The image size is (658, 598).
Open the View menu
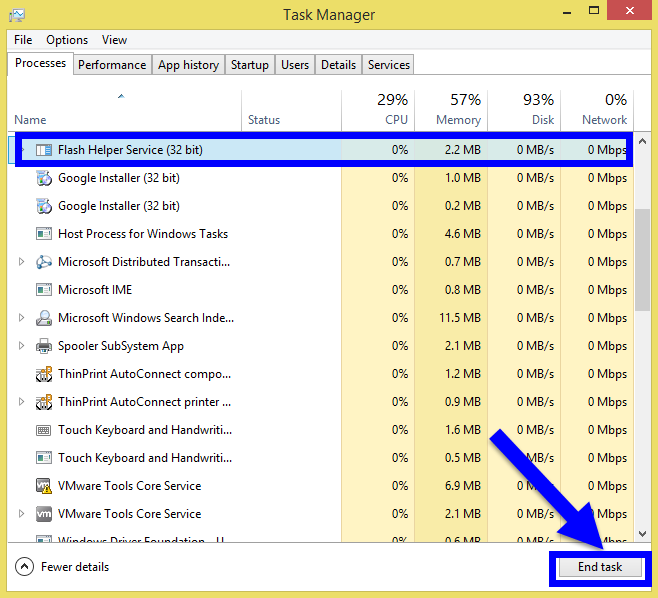[114, 40]
